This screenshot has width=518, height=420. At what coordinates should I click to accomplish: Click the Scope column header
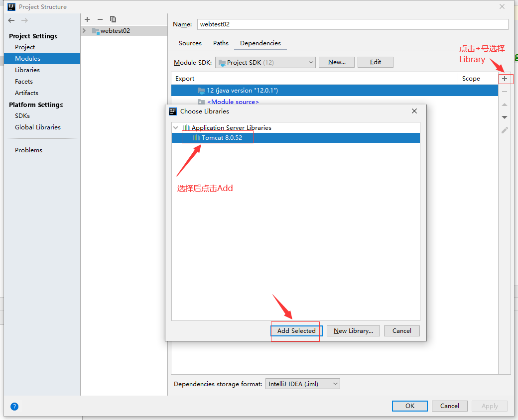click(x=471, y=79)
